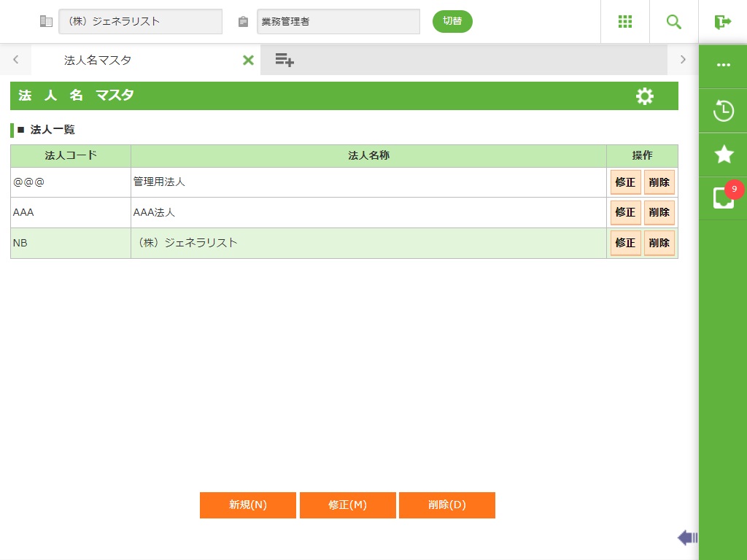Viewport: 747px width, 560px height.
Task: Click 修正 for the NB row
Action: pos(625,243)
